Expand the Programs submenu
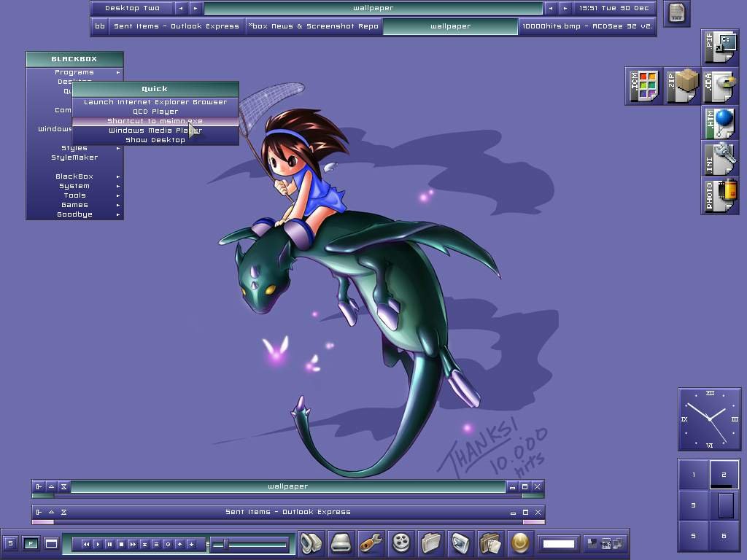 pos(75,72)
